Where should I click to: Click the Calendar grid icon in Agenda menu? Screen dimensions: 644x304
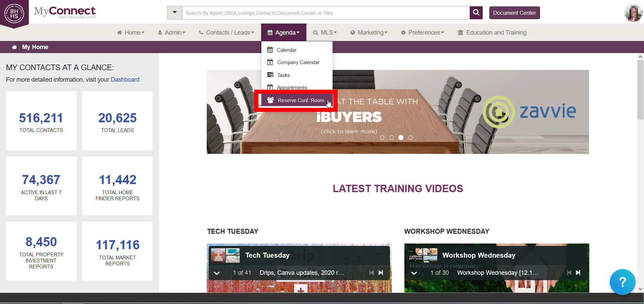[270, 50]
